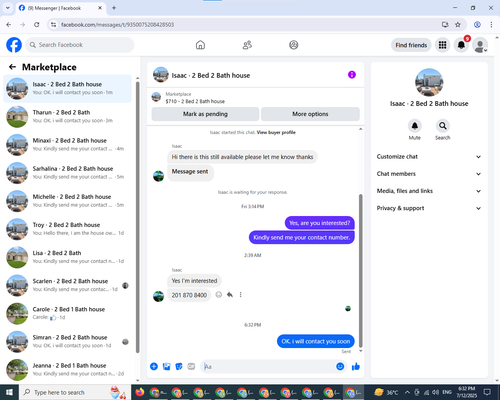Click Isaac's profile picture in right panel
The width and height of the screenshot is (500, 400).
(x=429, y=82)
